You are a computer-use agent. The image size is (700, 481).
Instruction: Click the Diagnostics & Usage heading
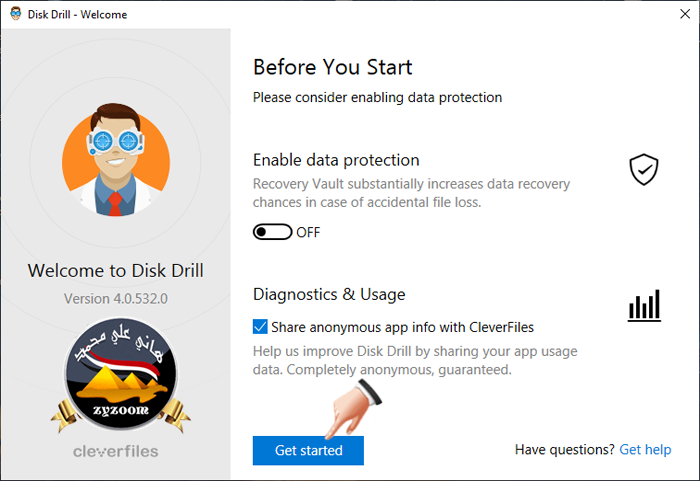tap(329, 294)
